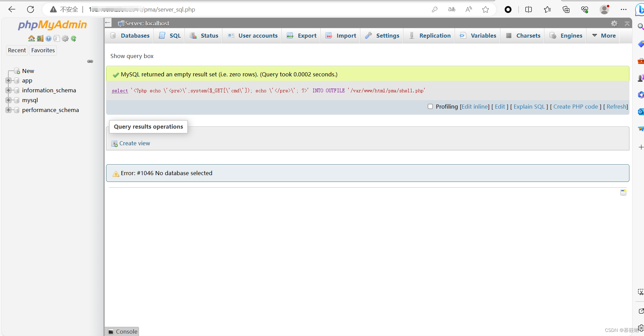
Task: Open page settings gear above tabs
Action: click(x=614, y=23)
